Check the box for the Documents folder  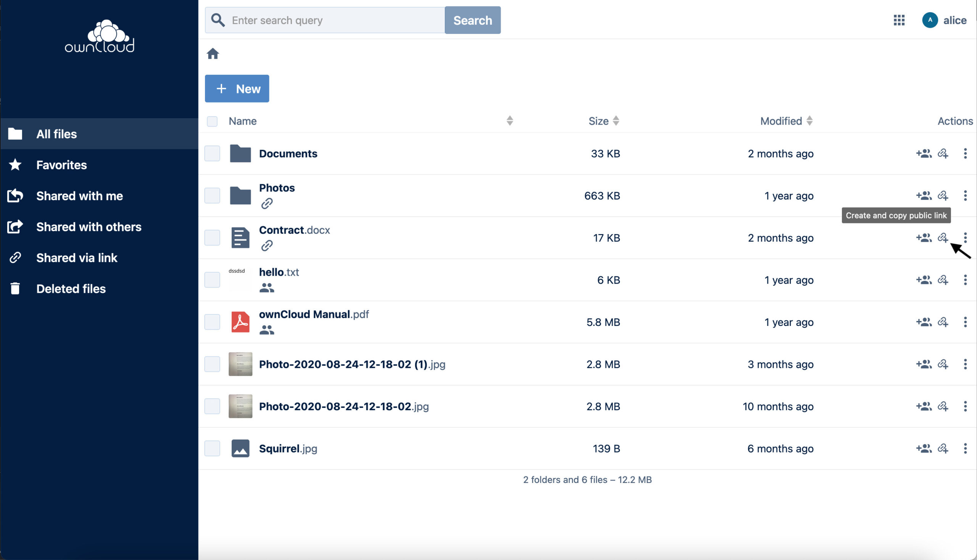click(x=212, y=154)
